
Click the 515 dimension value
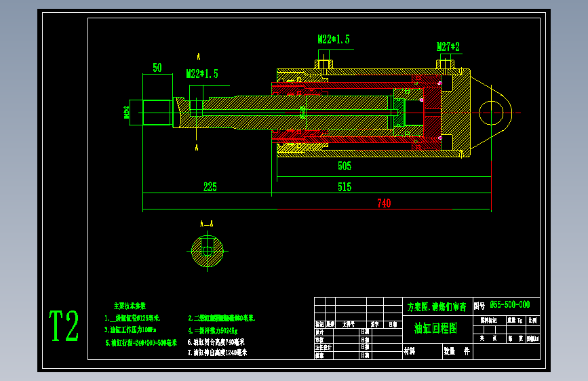(345, 187)
